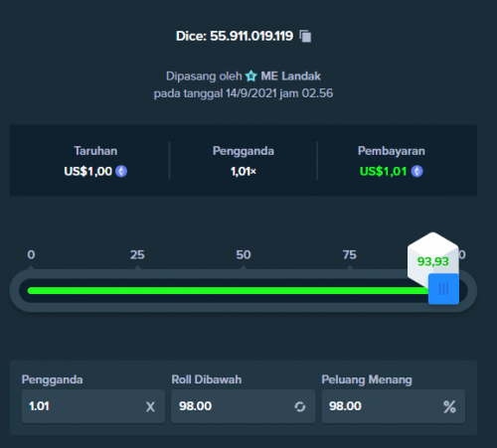Click the Pembayaran label
Image resolution: width=497 pixels, height=448 pixels.
click(392, 151)
